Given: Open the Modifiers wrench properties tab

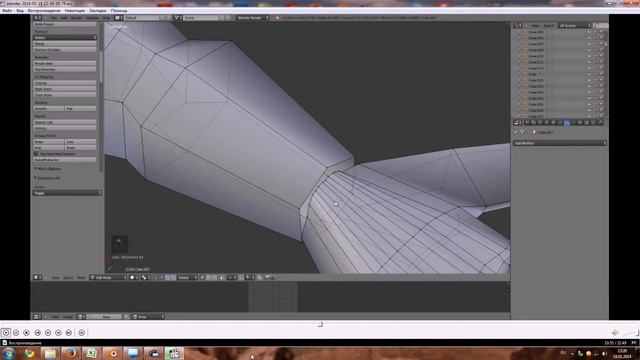Looking at the screenshot, I should tap(567, 122).
